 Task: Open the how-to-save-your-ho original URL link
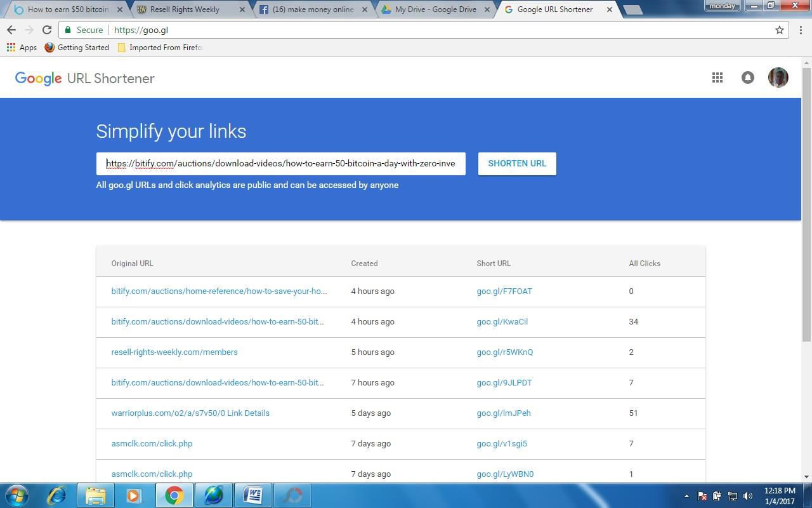pos(219,291)
